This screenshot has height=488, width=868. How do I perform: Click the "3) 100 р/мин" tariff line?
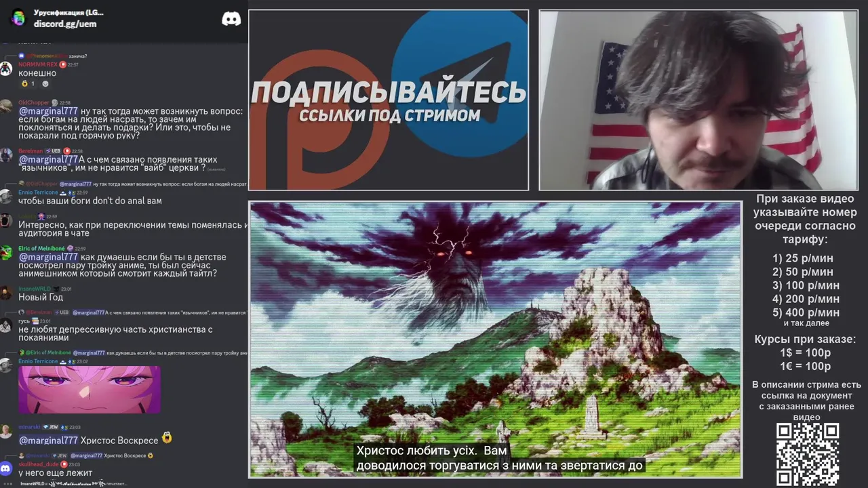point(806,285)
